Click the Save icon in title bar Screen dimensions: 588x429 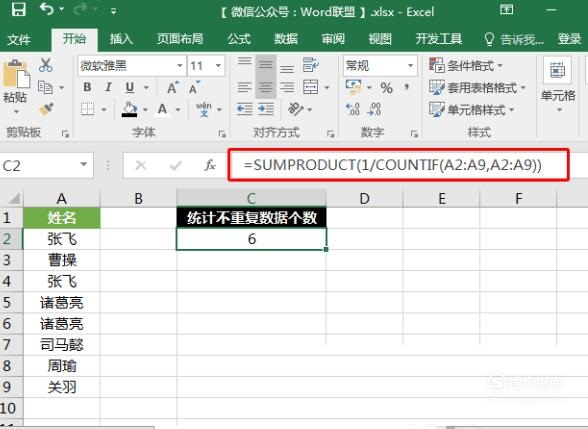tap(18, 9)
